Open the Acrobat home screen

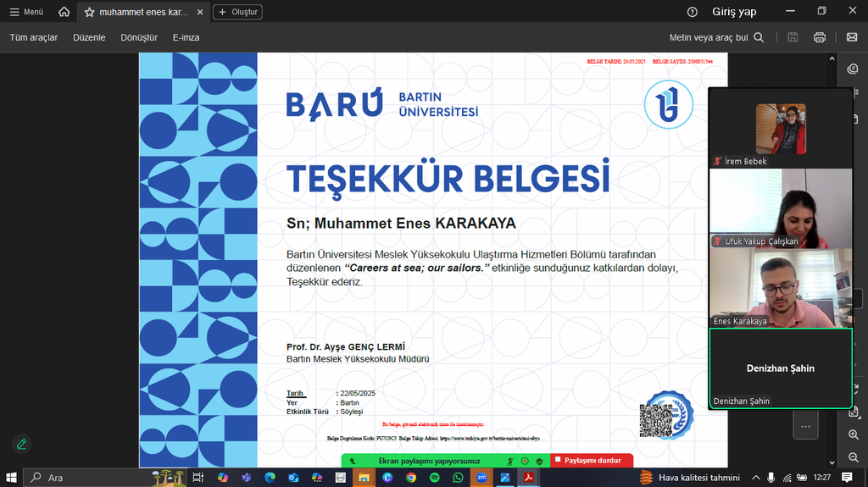point(64,12)
